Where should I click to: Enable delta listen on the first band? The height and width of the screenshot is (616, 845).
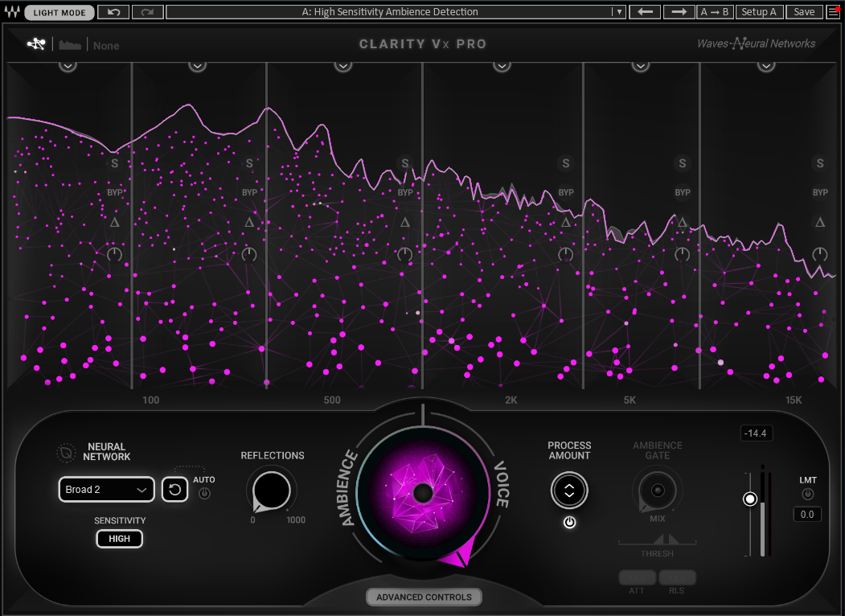(x=114, y=222)
